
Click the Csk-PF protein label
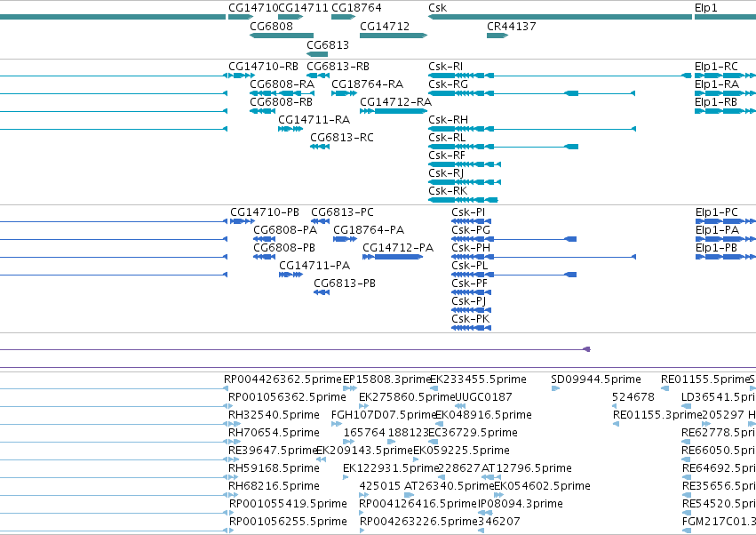click(x=470, y=284)
